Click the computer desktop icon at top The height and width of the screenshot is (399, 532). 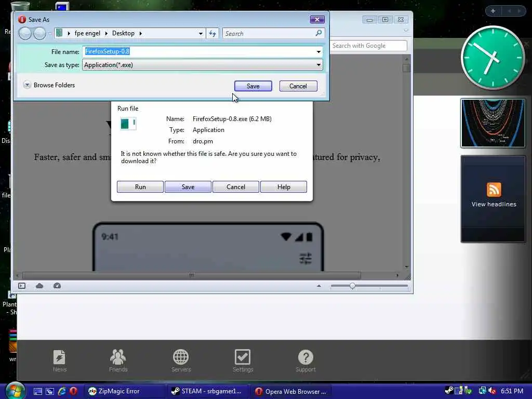tap(62, 6)
